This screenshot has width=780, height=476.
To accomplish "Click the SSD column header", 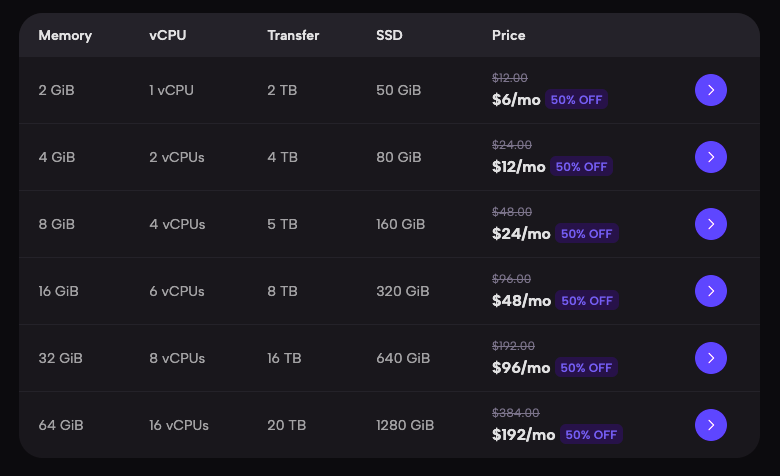I will pos(389,36).
